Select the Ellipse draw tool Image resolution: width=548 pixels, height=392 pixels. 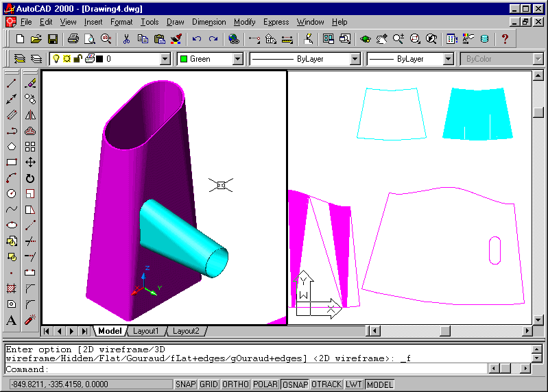[12, 225]
